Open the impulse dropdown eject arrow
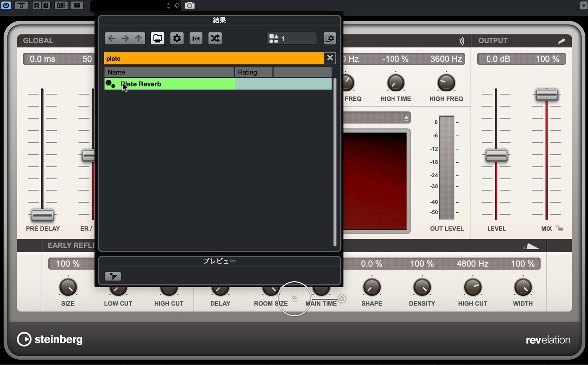 click(406, 118)
